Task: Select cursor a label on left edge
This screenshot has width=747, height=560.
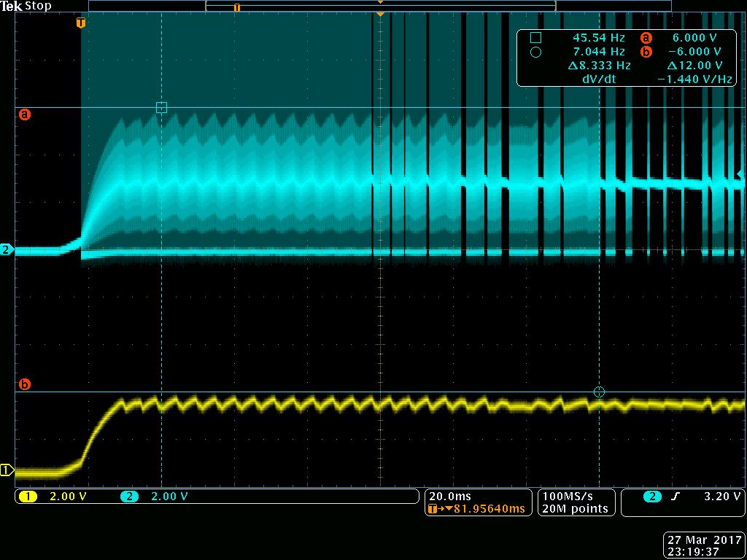Action: 24,114
